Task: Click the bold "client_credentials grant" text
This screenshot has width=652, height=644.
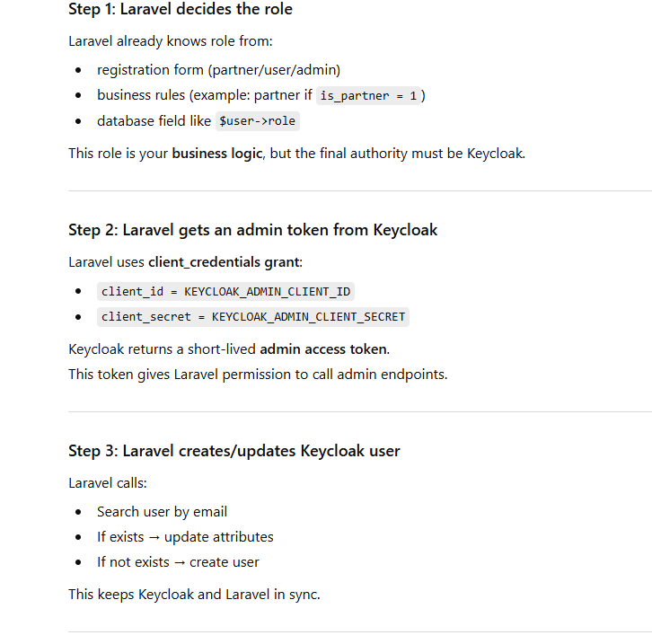Action: (x=225, y=262)
